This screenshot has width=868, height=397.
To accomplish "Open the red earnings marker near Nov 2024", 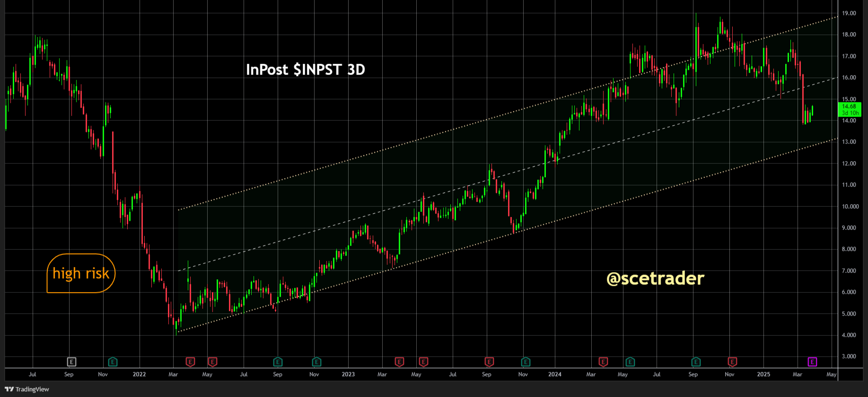I will click(x=732, y=362).
